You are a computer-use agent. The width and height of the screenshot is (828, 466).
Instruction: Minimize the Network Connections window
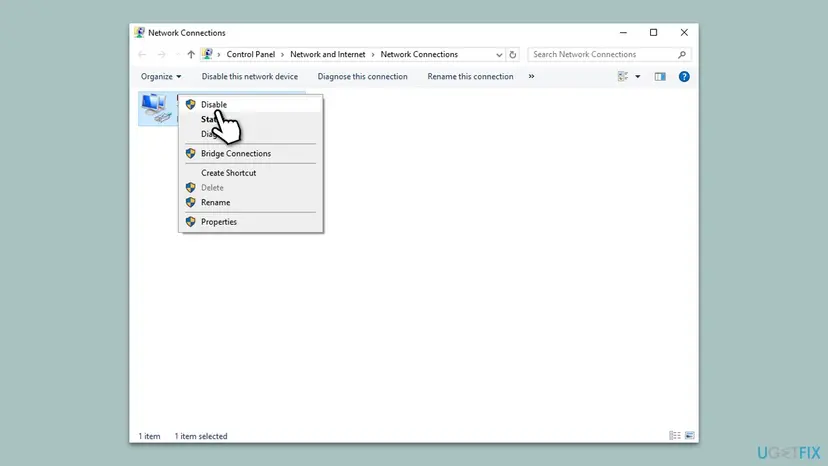(x=623, y=33)
